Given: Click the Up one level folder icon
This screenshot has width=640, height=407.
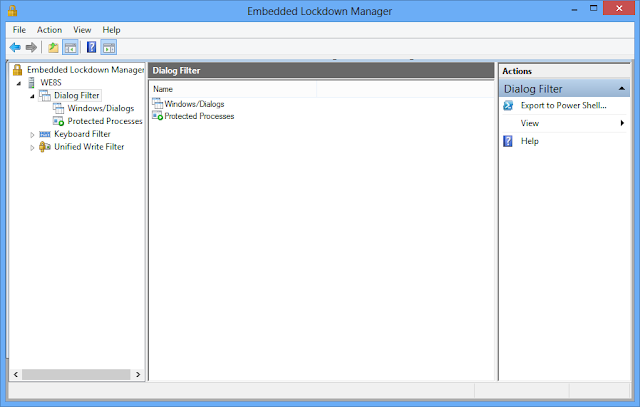Looking at the screenshot, I should pos(53,47).
